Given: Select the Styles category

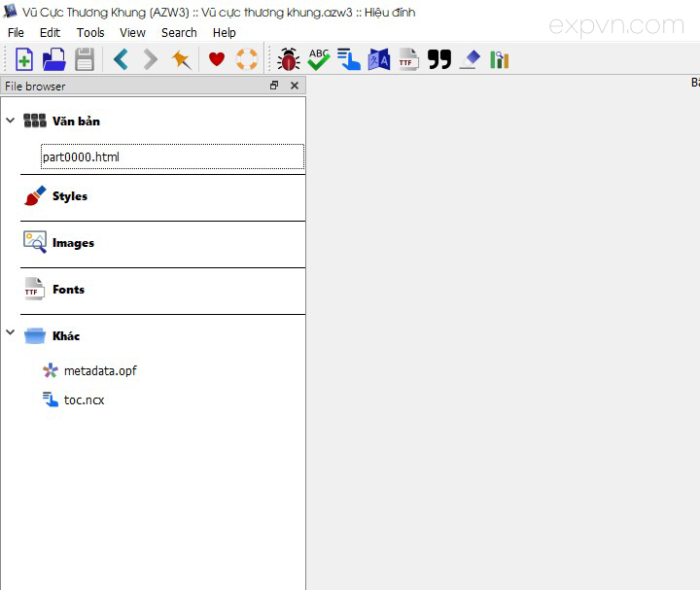Looking at the screenshot, I should 70,196.
